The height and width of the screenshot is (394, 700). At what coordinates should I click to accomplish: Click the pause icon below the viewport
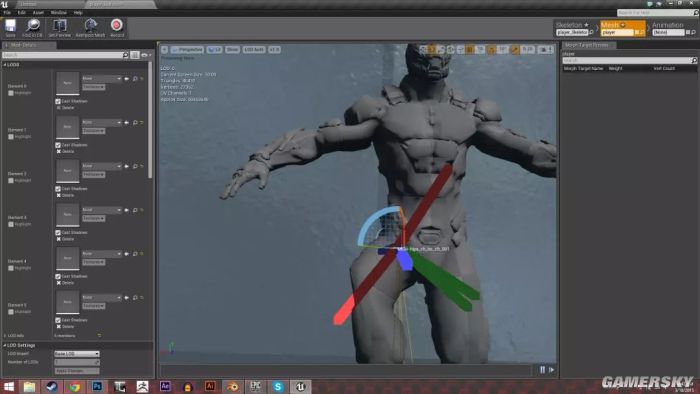(542, 369)
